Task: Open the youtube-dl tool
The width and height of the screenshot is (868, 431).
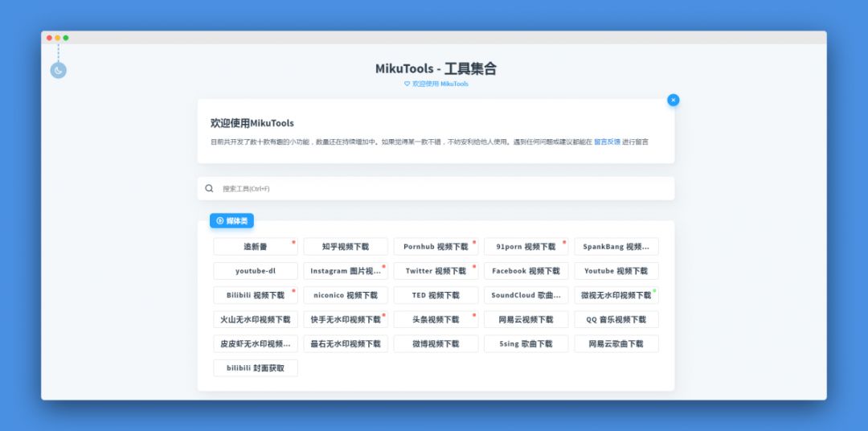Action: (256, 271)
